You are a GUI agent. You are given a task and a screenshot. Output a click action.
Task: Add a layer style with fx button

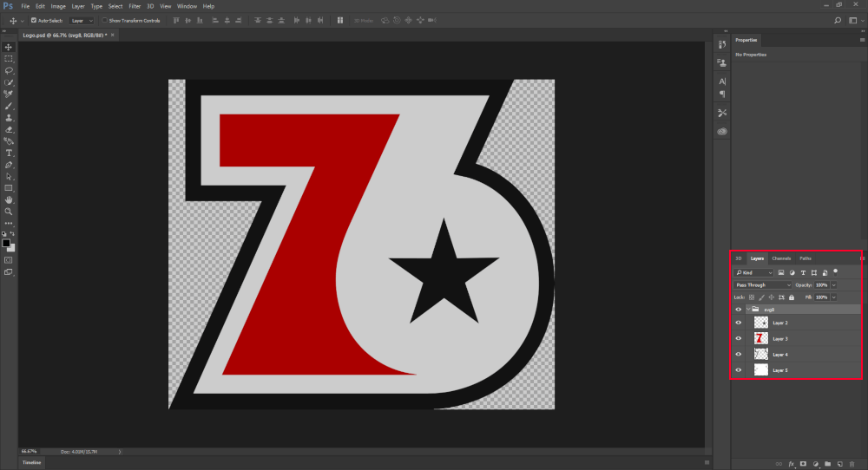tap(791, 464)
